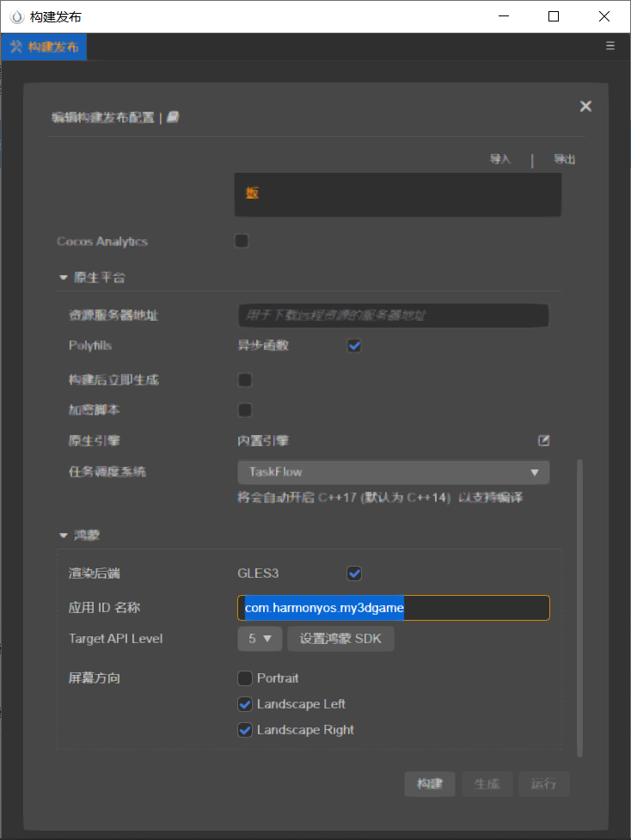Viewport: 631px width, 840px height.
Task: Open the documentation book icon beside the title
Action: 173,117
